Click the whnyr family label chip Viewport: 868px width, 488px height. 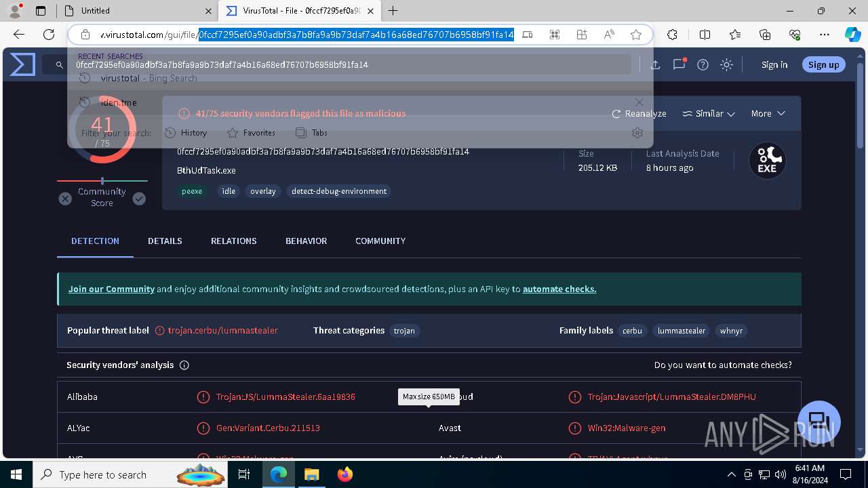pyautogui.click(x=731, y=331)
